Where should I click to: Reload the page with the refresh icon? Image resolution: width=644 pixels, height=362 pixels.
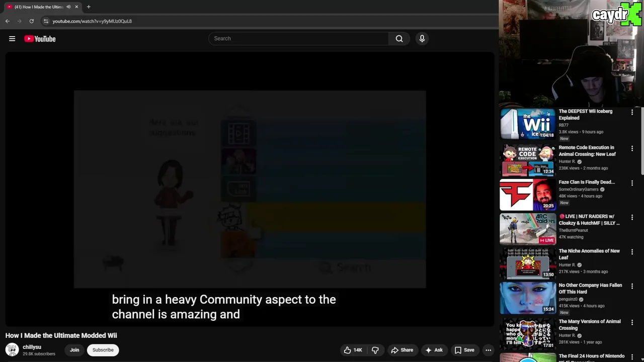click(31, 21)
